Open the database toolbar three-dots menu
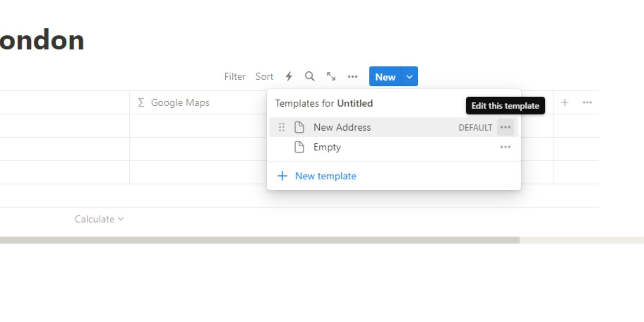This screenshot has height=322, width=644. [x=353, y=77]
